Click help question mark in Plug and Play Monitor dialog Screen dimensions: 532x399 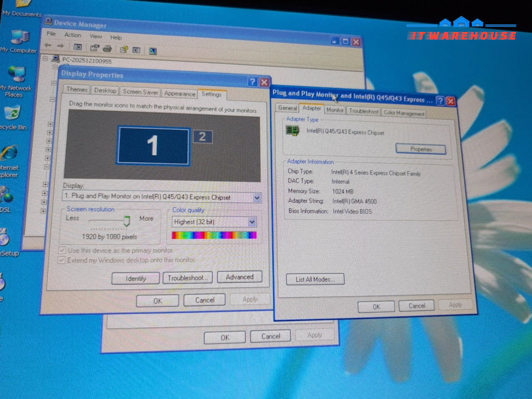pos(440,101)
